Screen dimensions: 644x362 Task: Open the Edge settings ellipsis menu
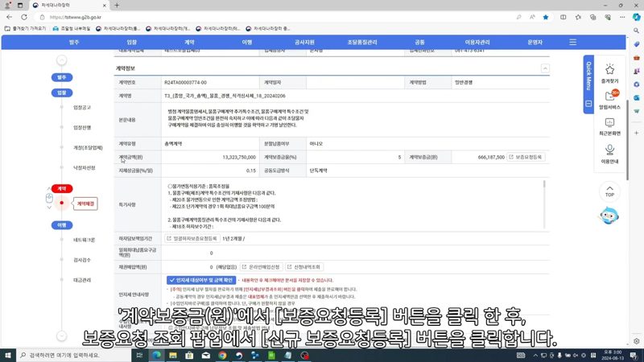pyautogui.click(x=622, y=17)
